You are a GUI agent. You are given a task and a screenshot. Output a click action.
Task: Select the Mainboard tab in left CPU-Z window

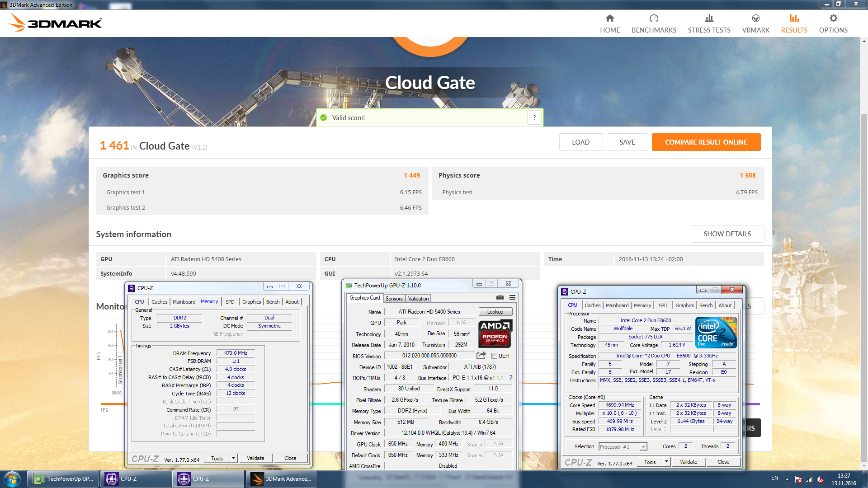click(x=184, y=302)
